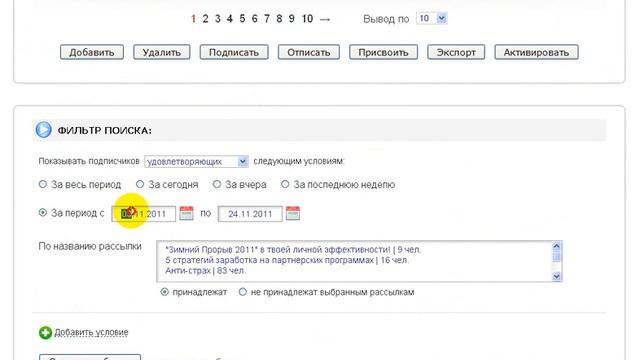Screen dimensions: 640x360
Task: Click the Добавить button
Action: pyautogui.click(x=92, y=52)
